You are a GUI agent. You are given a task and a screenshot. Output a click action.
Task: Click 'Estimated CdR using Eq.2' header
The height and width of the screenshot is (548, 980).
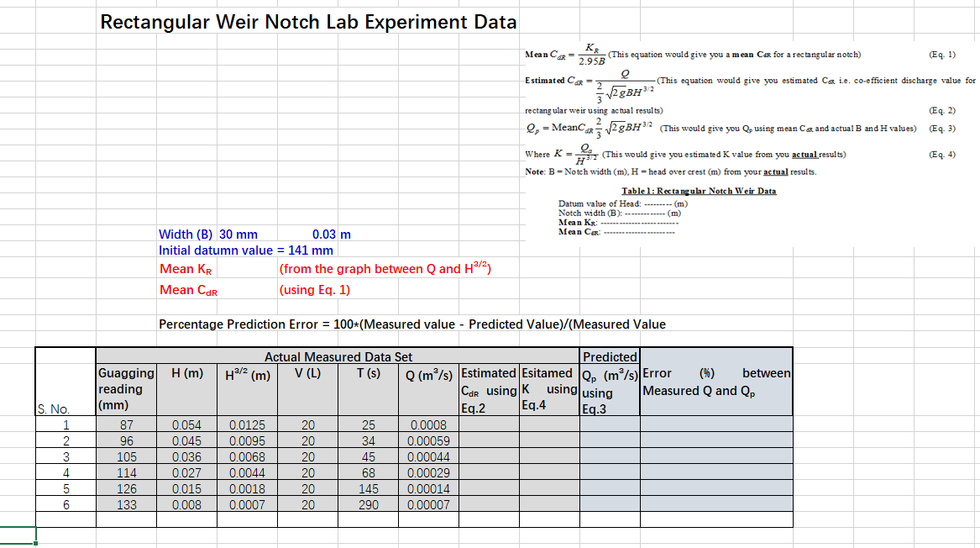(x=489, y=390)
